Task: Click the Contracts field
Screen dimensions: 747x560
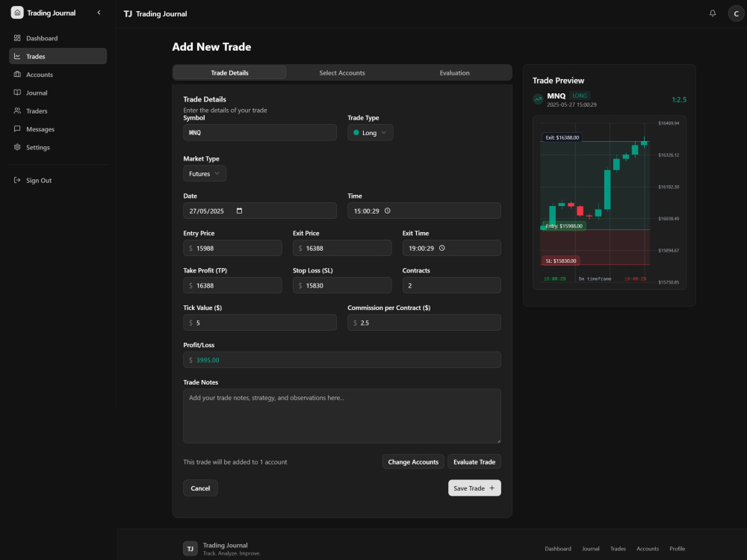Action: 452,285
